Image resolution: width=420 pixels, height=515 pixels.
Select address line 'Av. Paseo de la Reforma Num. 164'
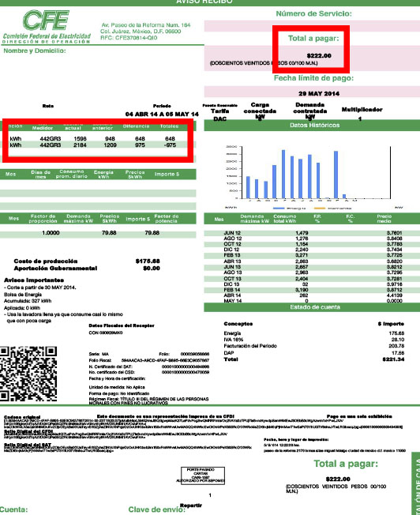(146, 25)
